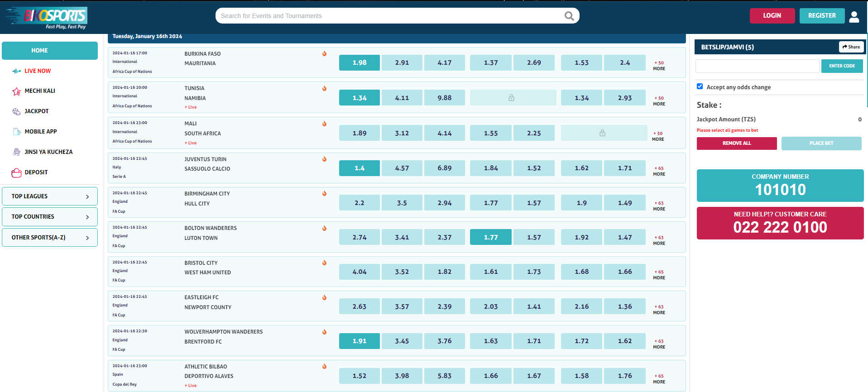Open Mobile App menu entry
The width and height of the screenshot is (868, 392).
point(41,132)
